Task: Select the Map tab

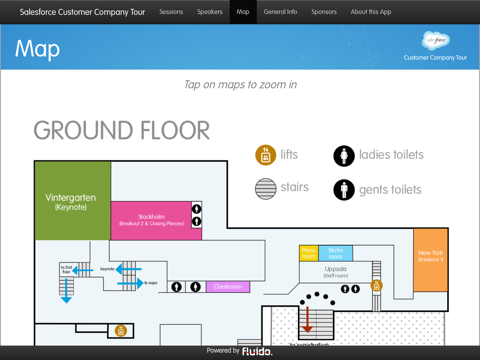Action: pyautogui.click(x=243, y=12)
